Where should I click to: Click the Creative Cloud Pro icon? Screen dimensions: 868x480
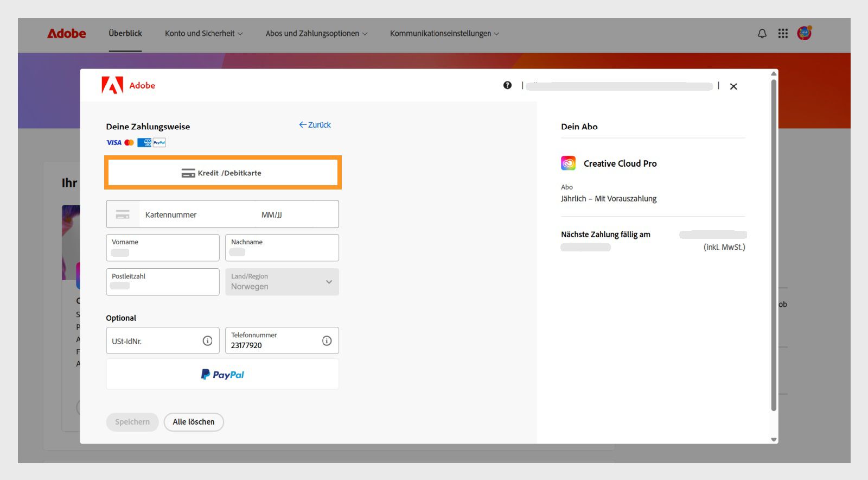(x=568, y=163)
